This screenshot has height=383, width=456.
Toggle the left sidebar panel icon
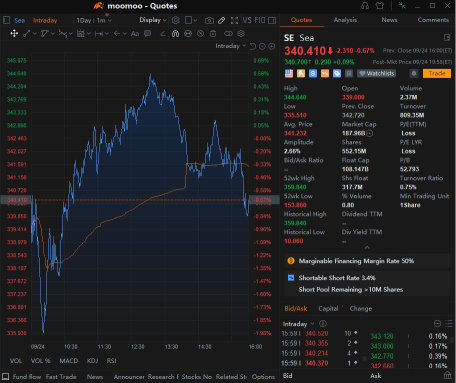pyautogui.click(x=6, y=20)
